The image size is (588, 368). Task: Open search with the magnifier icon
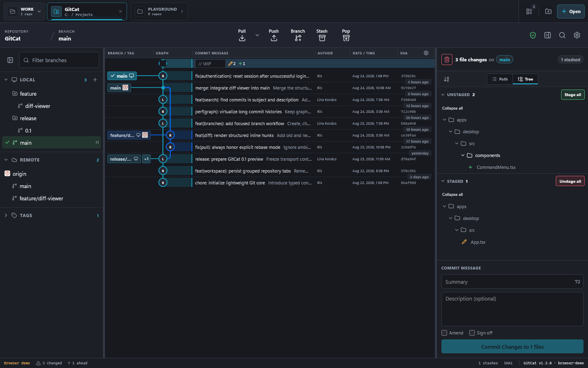point(562,36)
